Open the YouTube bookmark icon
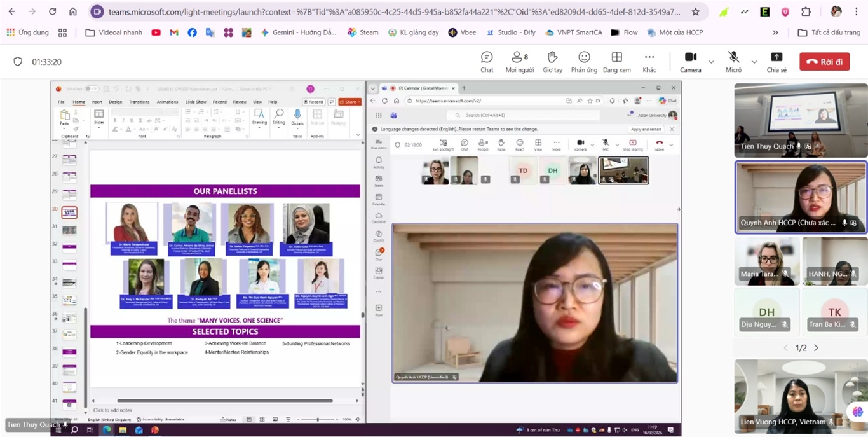868x437 pixels. point(156,32)
